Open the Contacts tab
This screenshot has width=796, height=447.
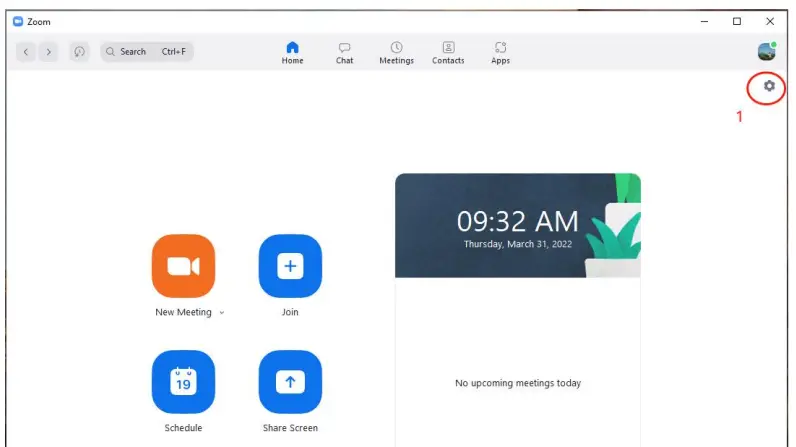[448, 53]
